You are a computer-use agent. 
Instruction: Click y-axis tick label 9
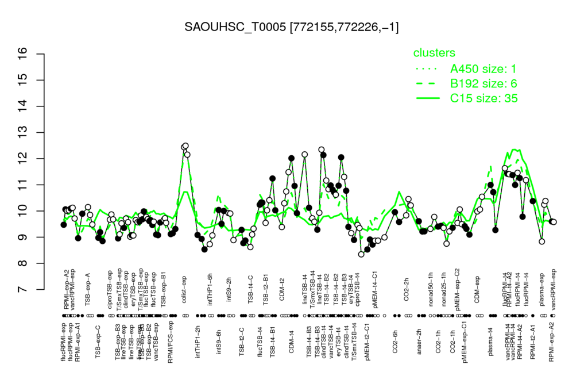tap(23, 237)
